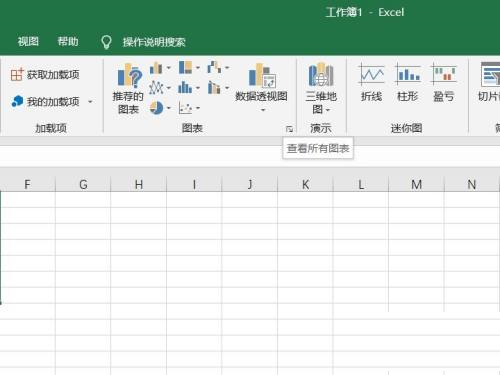Click the lightbulb tell-me icon
The image size is (500, 375).
[106, 42]
